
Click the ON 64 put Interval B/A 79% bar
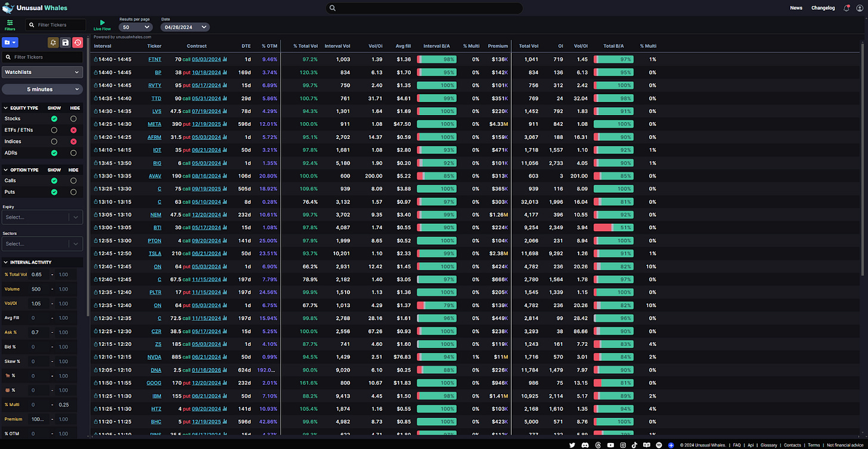click(x=436, y=305)
